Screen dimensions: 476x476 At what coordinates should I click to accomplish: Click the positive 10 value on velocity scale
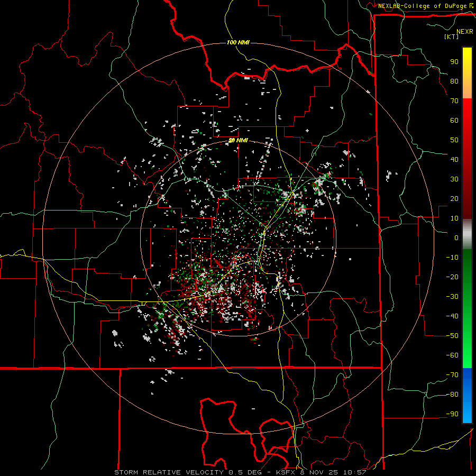tap(454, 218)
